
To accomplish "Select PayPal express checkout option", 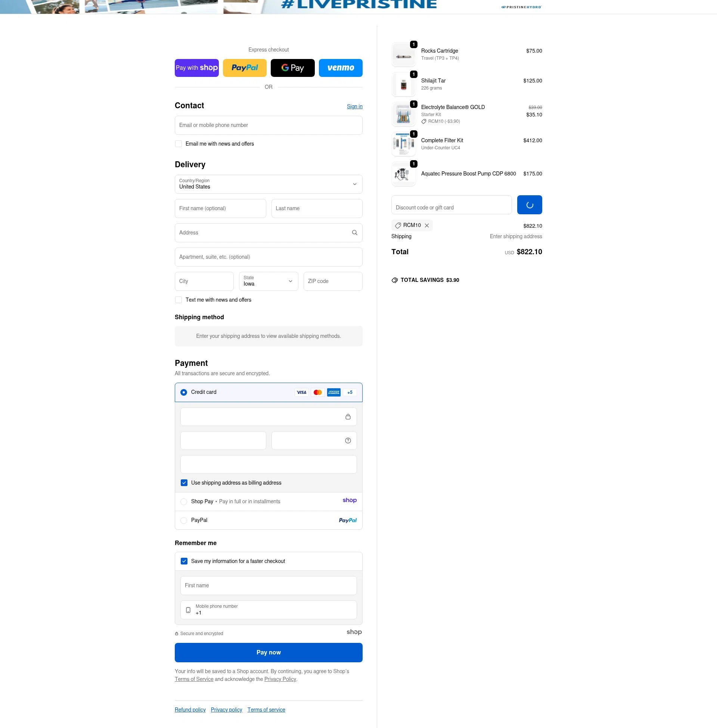I will point(244,68).
